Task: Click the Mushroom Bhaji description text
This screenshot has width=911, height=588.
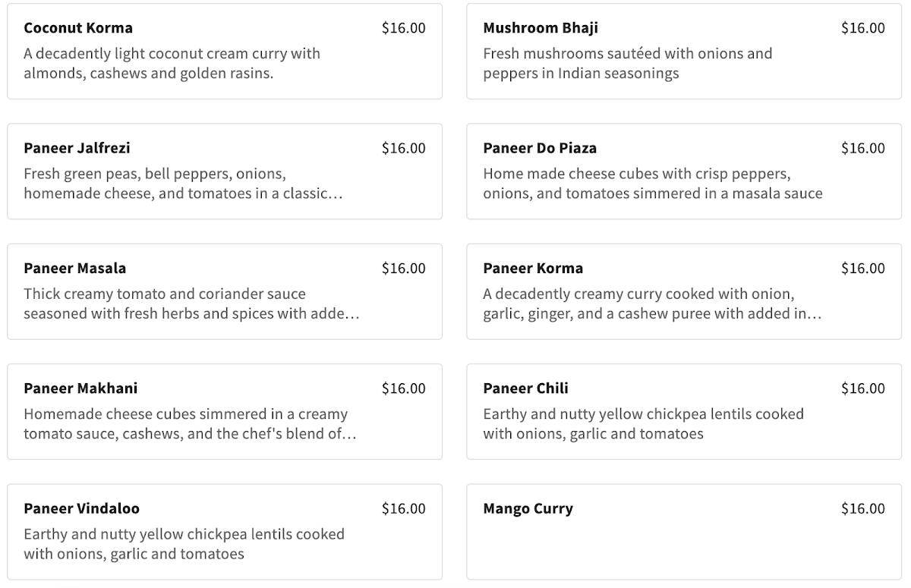Action: click(627, 64)
